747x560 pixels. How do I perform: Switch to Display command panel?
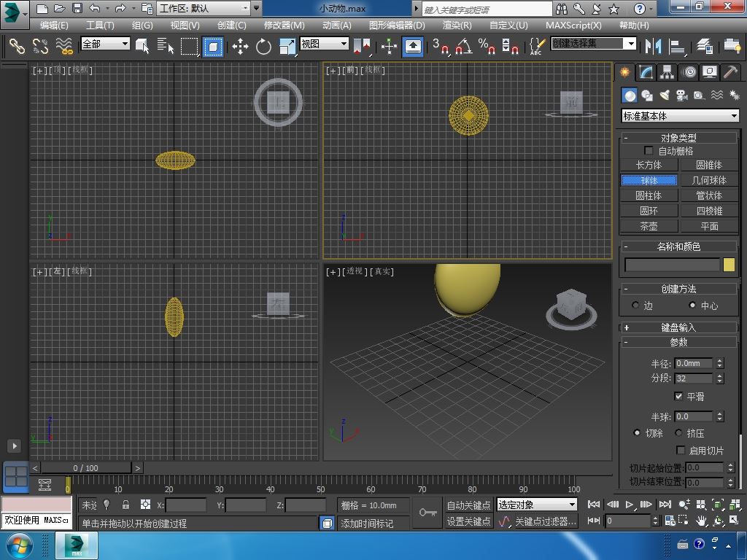click(x=710, y=72)
